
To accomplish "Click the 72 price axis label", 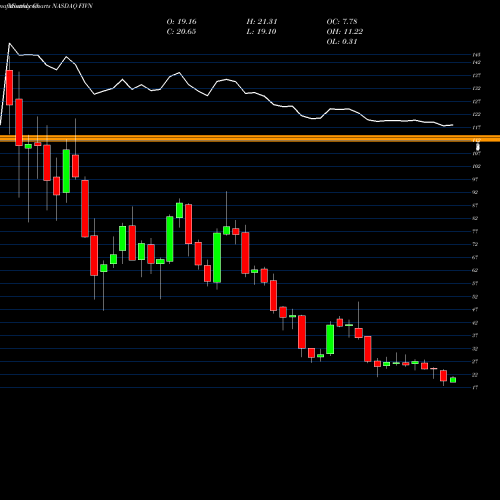I will click(475, 244).
